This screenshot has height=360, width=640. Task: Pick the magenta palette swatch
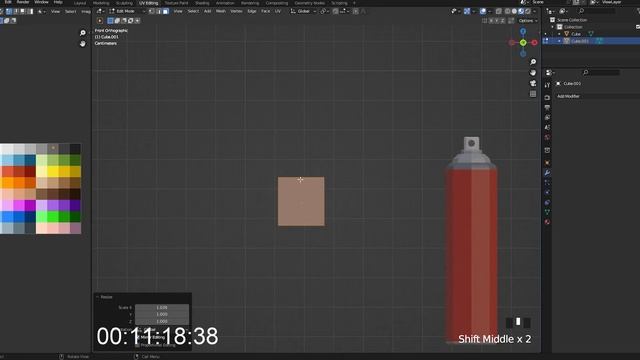point(19,205)
